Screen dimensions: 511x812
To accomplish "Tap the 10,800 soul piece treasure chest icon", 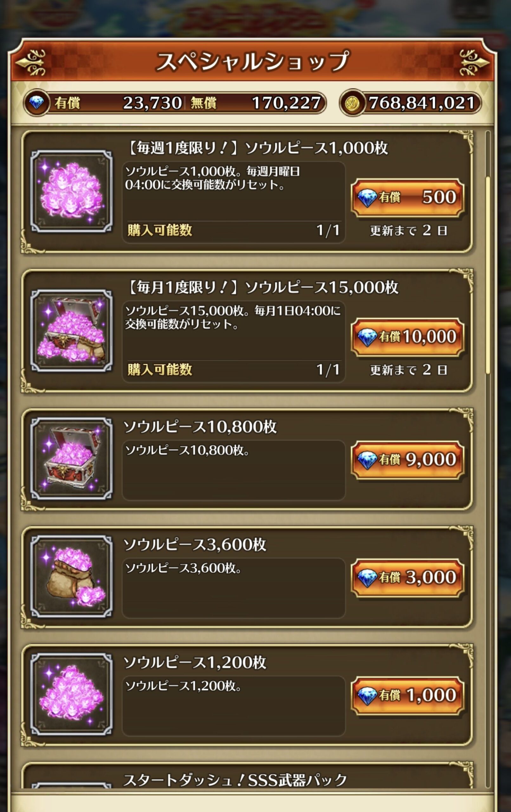I will (71, 459).
